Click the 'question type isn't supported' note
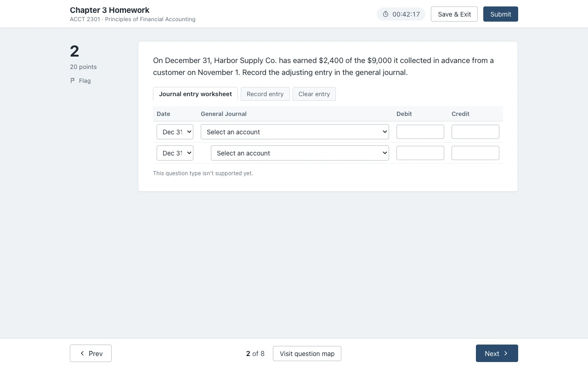588x368 pixels. [203, 173]
